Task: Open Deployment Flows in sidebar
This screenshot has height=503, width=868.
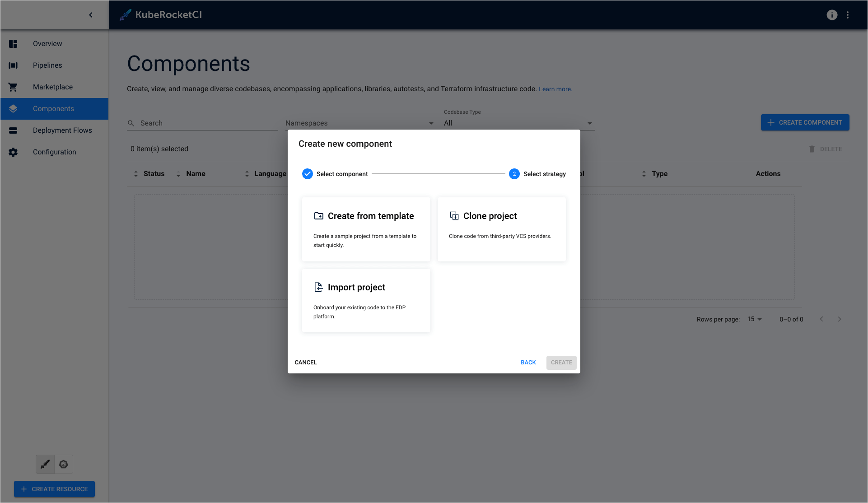Action: 62,130
